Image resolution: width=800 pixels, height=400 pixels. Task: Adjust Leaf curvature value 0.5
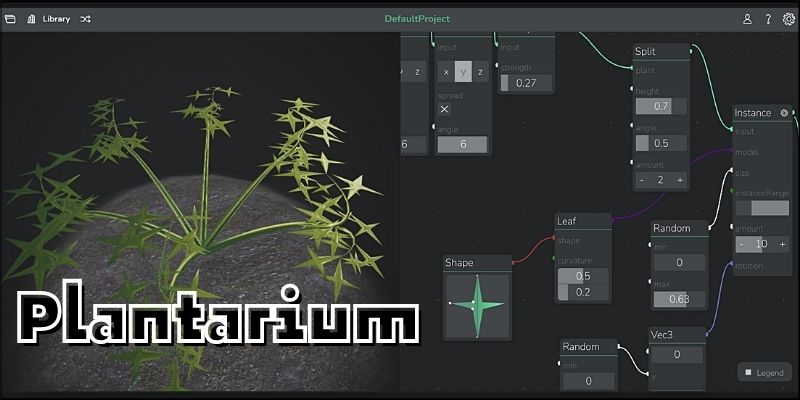583,276
